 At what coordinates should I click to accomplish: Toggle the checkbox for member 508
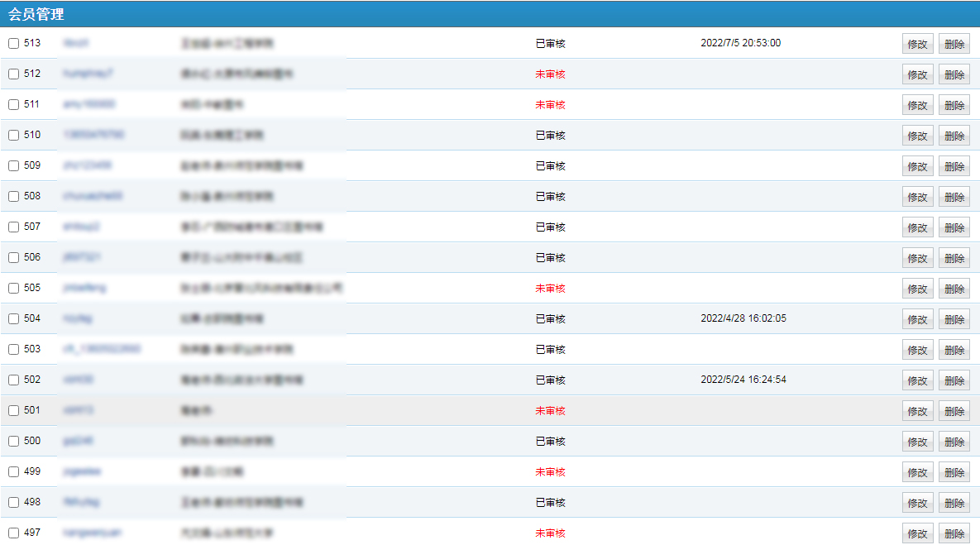point(13,197)
